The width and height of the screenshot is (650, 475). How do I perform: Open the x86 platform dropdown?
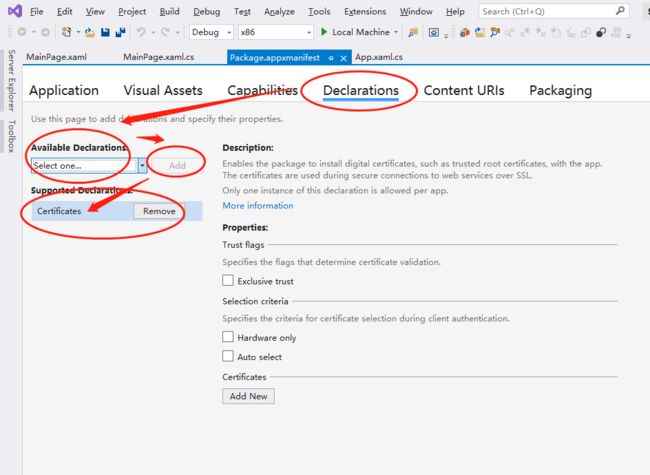(x=275, y=32)
